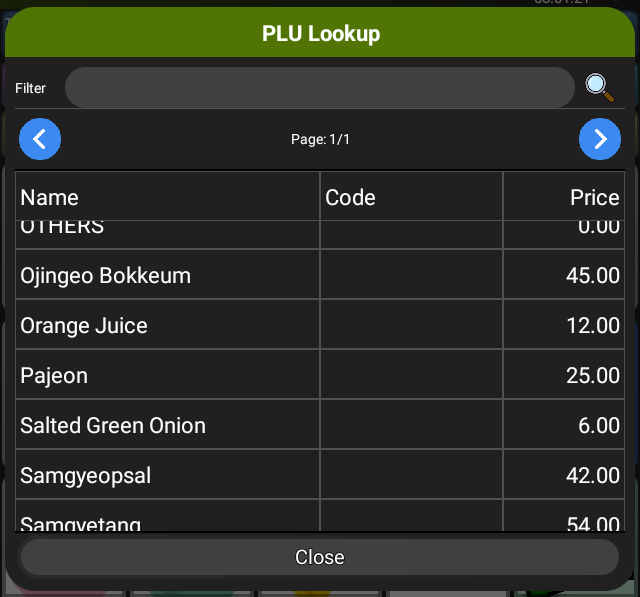Click the Price column header
Viewport: 640px width, 597px height.
[x=594, y=197]
